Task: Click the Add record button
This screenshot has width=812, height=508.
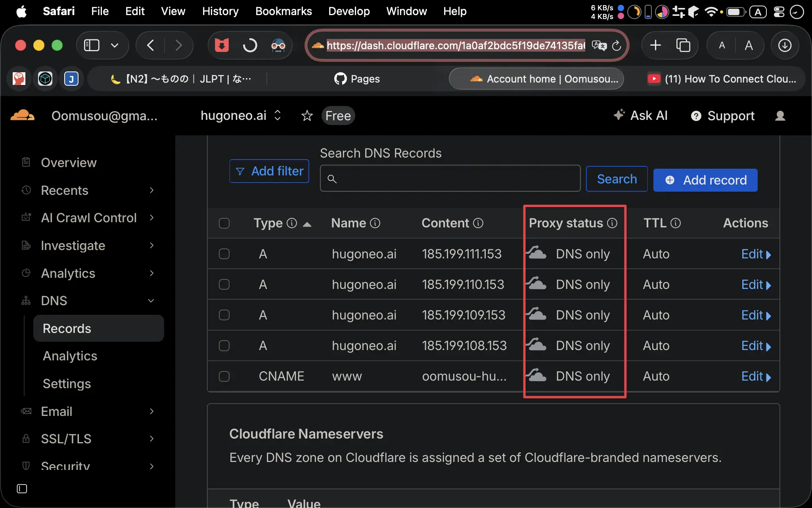Action: click(705, 180)
